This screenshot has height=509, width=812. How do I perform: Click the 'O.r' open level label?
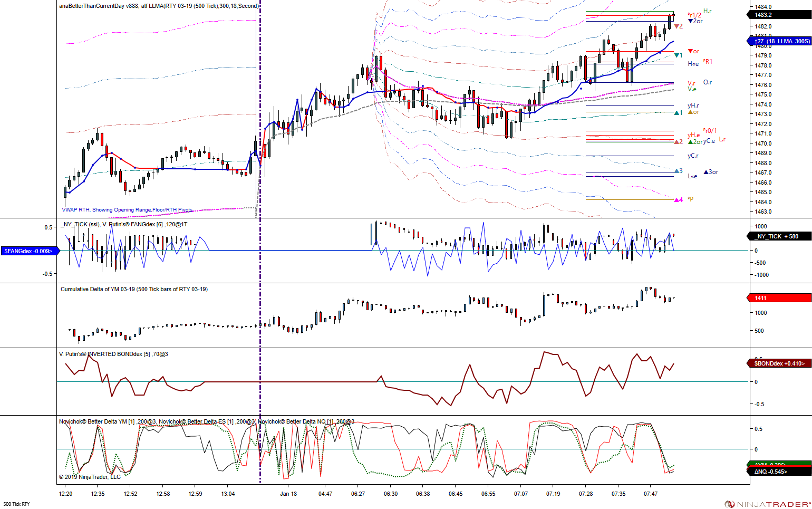708,82
